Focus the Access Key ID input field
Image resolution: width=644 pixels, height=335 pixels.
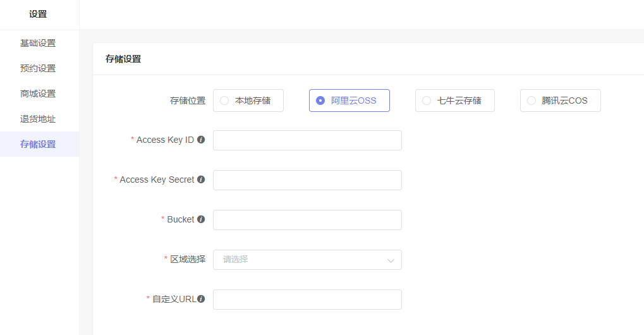(x=307, y=140)
